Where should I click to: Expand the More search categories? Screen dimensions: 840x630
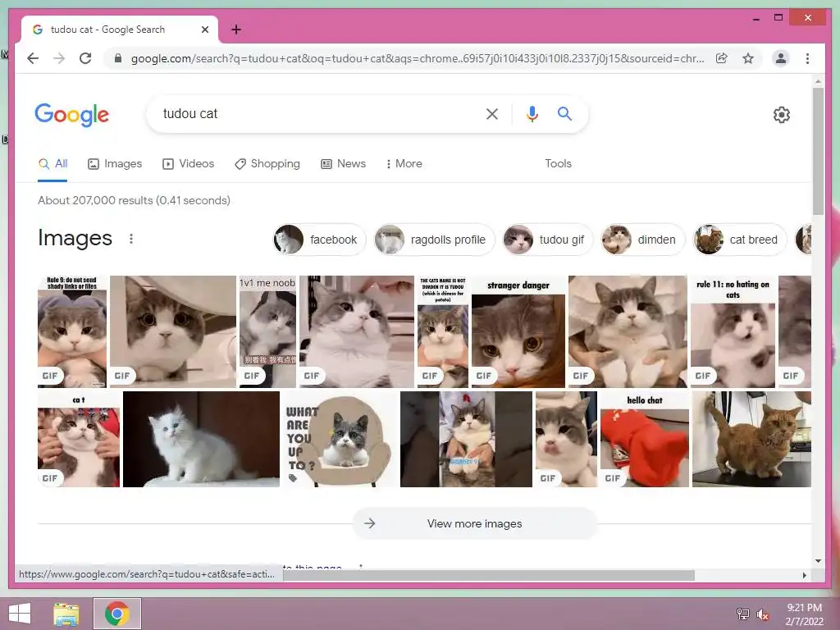point(404,164)
